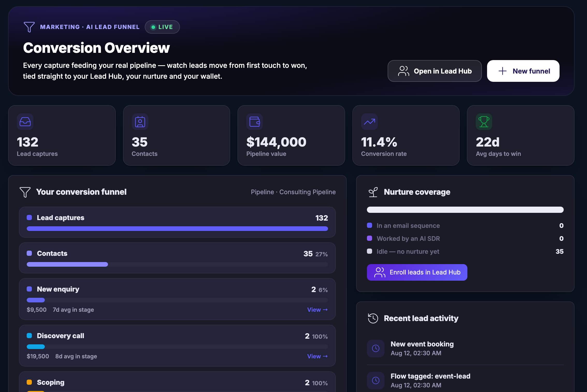Click the 35 Contacts stat value
Image resolution: width=587 pixels, height=392 pixels.
tap(140, 142)
